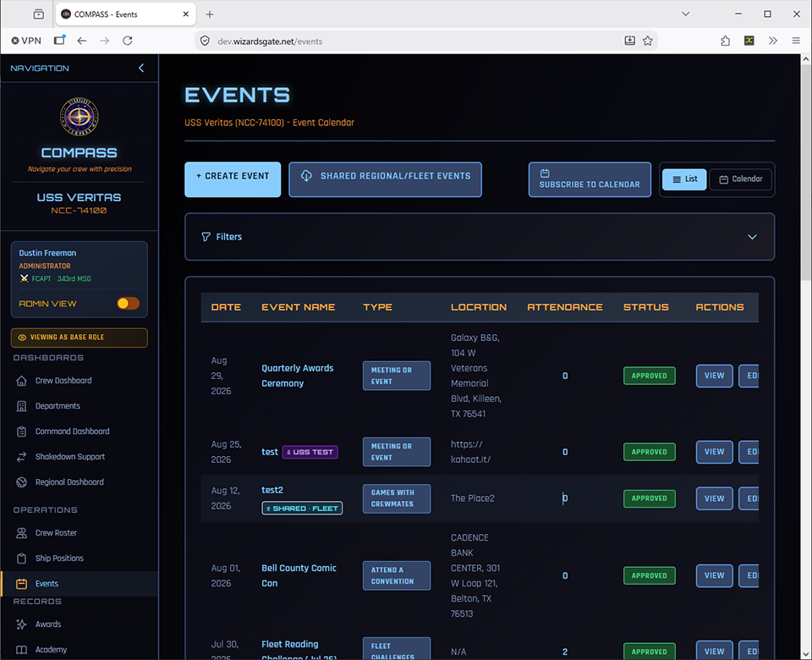Toggle the Admin View switch
This screenshot has height=660, width=812.
point(128,304)
